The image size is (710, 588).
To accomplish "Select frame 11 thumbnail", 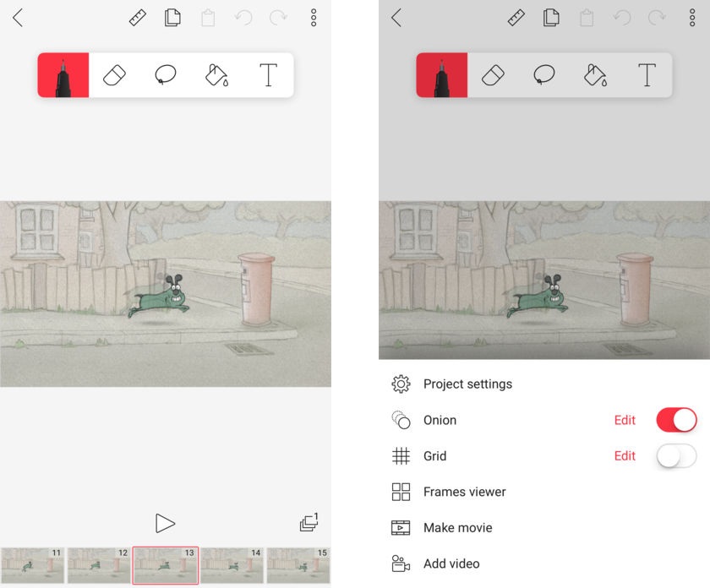I will click(x=32, y=565).
